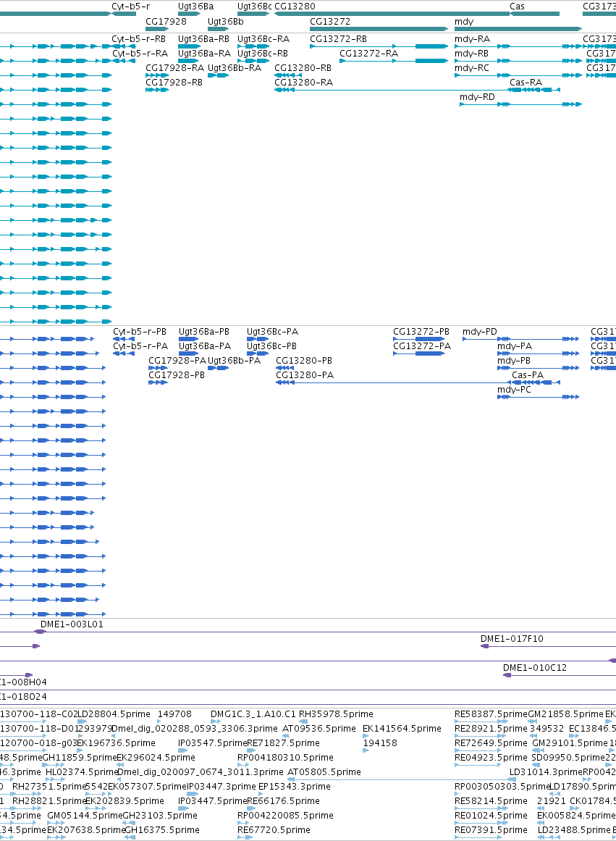This screenshot has width=616, height=841.
Task: Click transcript CG13280-RB
Action: pos(303,68)
